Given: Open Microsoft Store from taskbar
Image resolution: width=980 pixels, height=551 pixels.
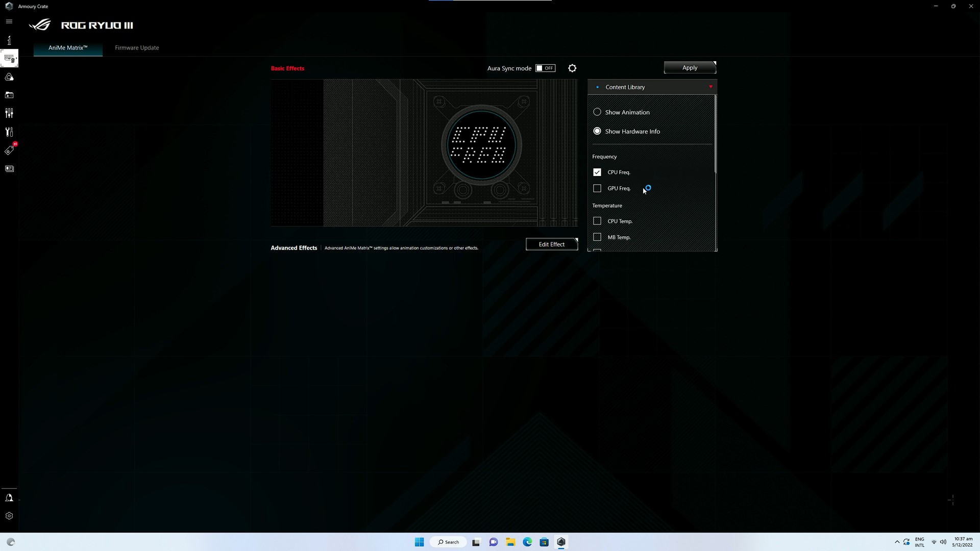Looking at the screenshot, I should point(544,542).
